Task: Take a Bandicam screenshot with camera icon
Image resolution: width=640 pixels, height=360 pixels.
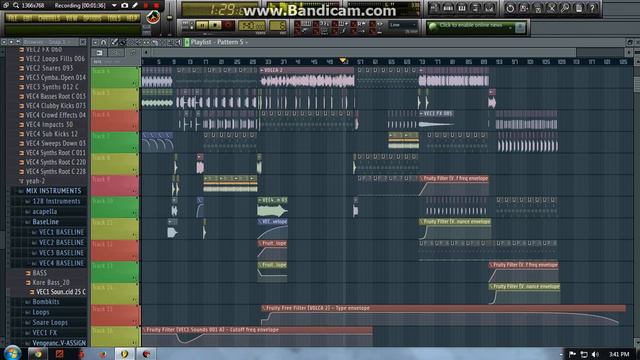Action: tap(124, 5)
